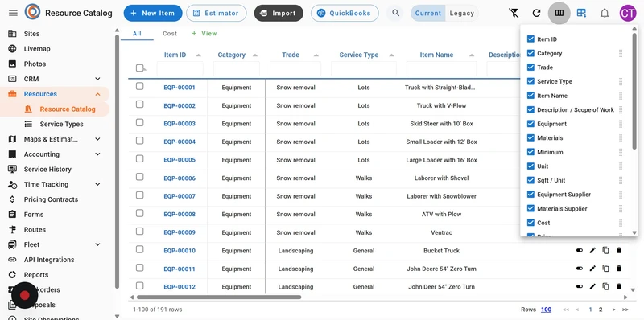Switch to the Cost view tab
Screen dimensions: 644x320
coord(170,34)
